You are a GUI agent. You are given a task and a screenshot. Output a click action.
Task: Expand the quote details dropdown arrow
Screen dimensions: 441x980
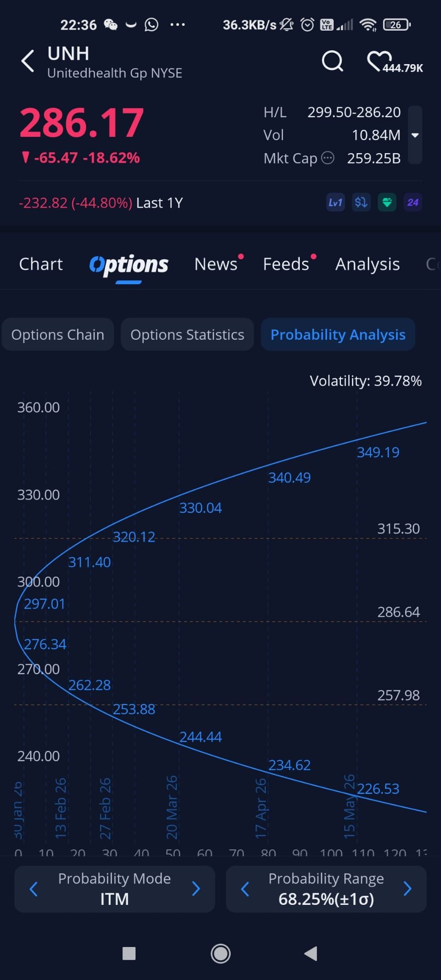tap(415, 135)
